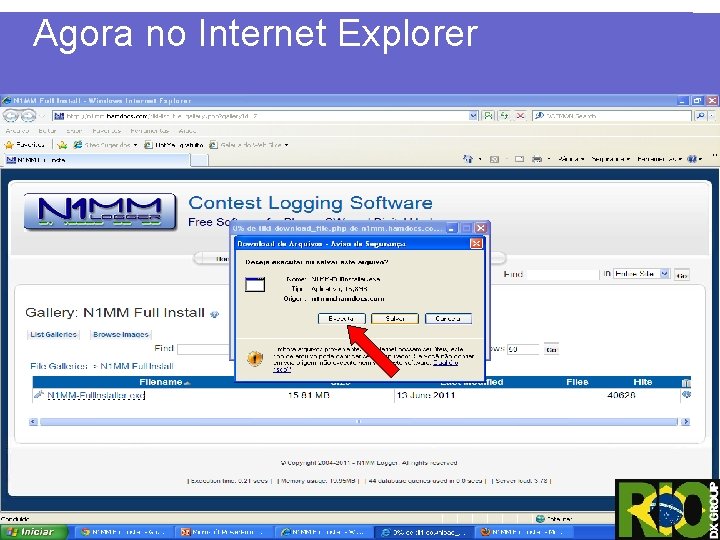The height and width of the screenshot is (540, 720).
Task: Click the magnifier search button in IE
Action: point(700,116)
